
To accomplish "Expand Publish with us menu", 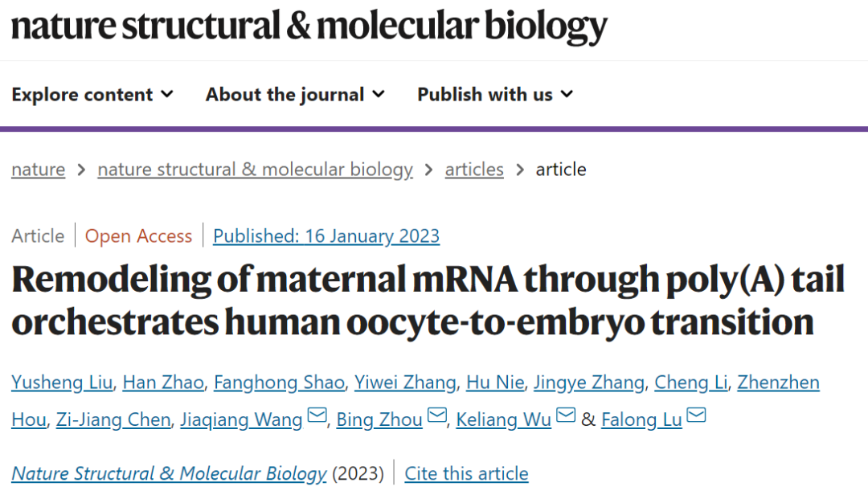I will tap(495, 95).
